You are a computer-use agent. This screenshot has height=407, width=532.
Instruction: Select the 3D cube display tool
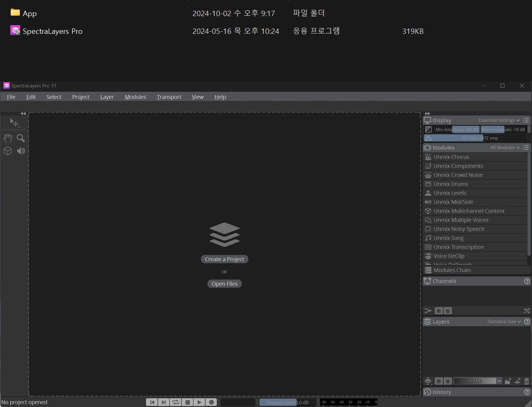[x=8, y=151]
